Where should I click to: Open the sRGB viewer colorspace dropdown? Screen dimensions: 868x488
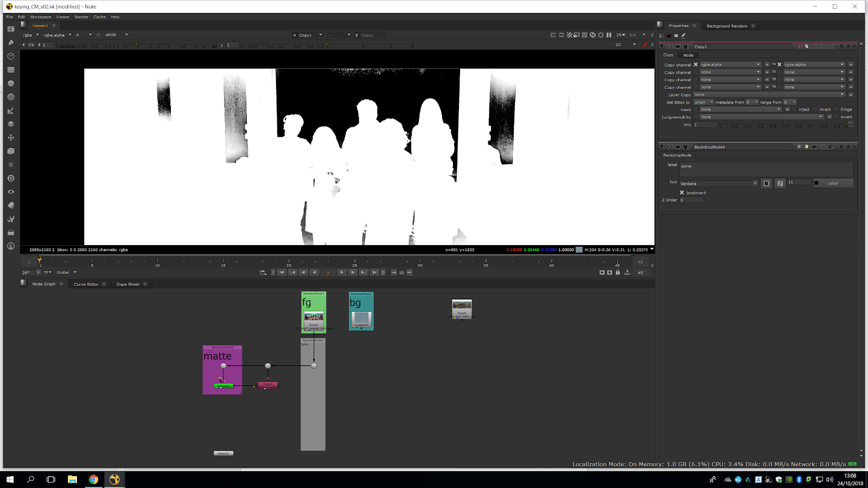pos(117,35)
